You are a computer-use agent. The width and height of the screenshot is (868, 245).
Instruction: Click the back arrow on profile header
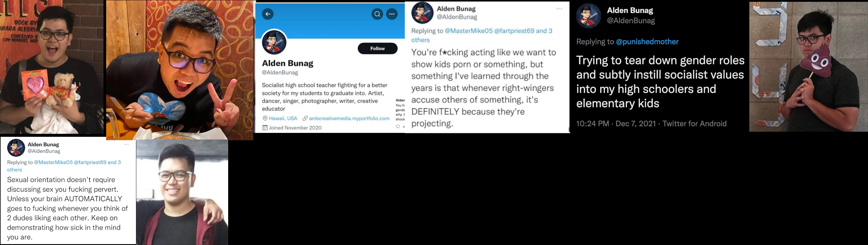pos(268,14)
